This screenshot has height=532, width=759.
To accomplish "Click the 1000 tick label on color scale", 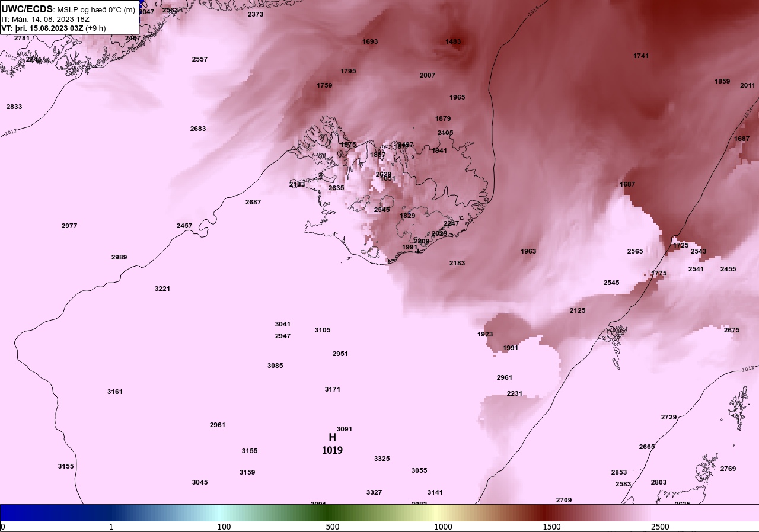I will 443,527.
